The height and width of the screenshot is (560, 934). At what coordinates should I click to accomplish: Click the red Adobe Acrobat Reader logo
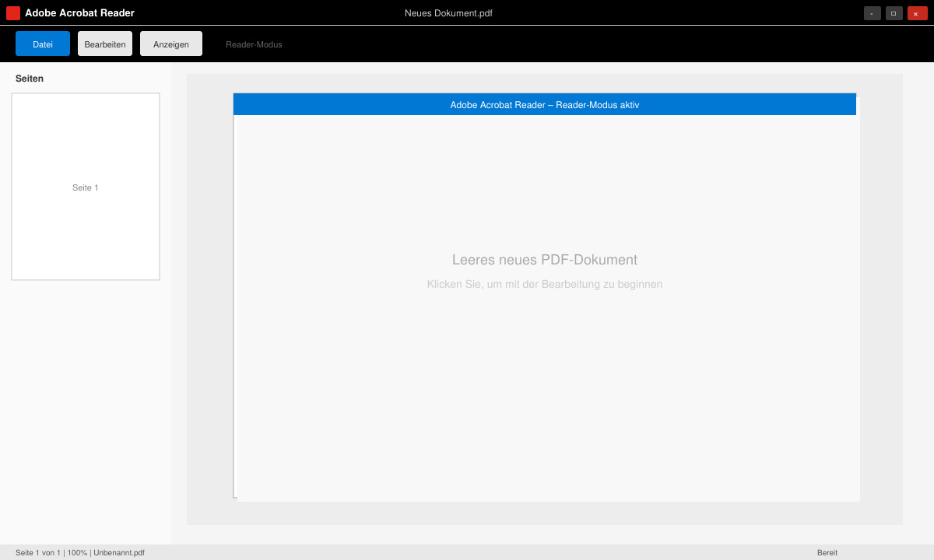click(x=13, y=12)
